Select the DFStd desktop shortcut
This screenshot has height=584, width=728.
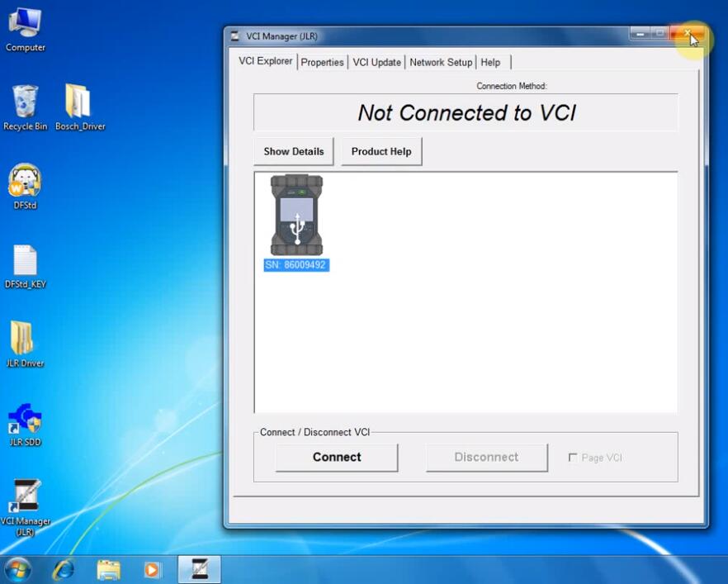[25, 187]
